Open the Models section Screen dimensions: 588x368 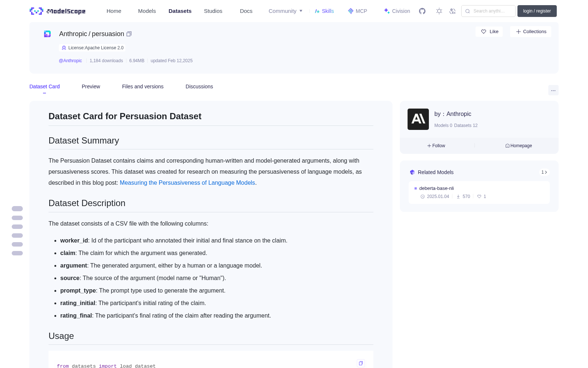tap(147, 11)
